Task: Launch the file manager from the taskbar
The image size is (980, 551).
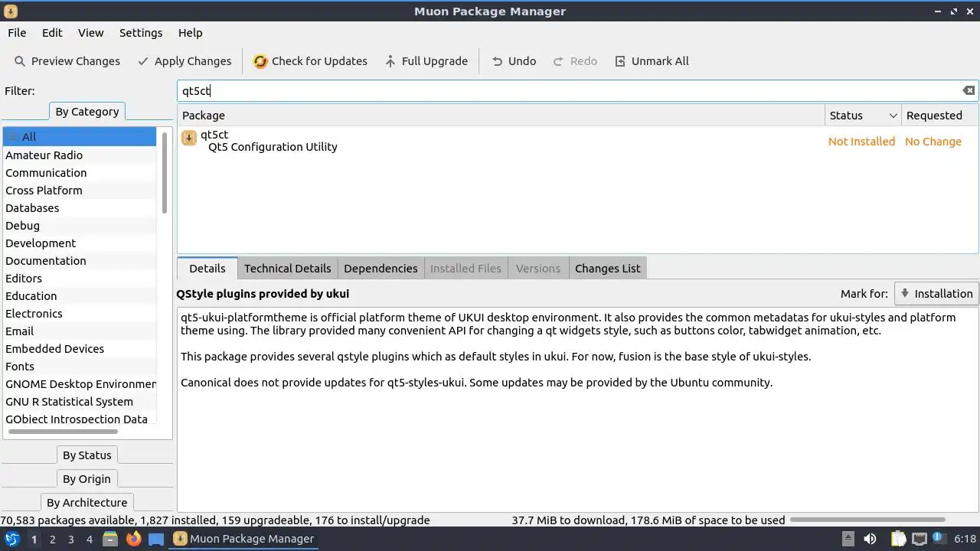Action: 110,539
